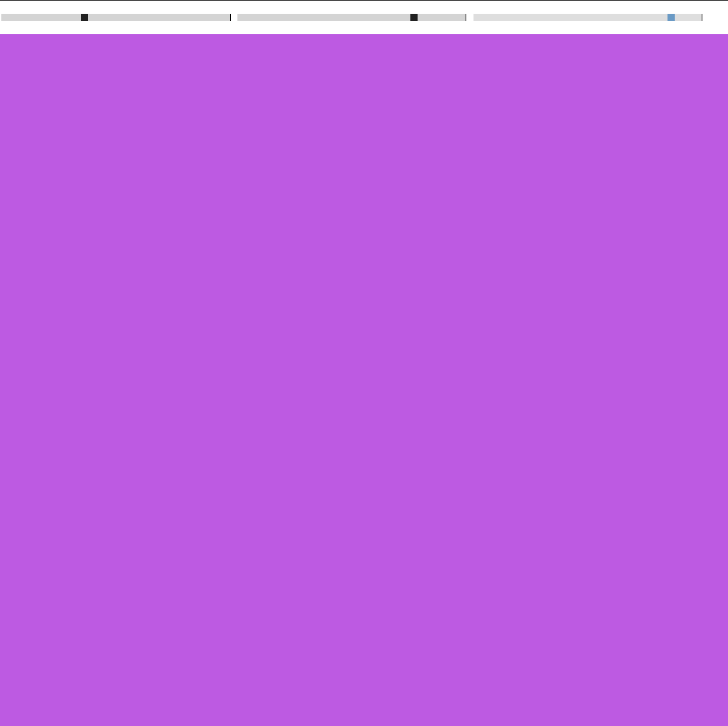Click the left end of the first slider track
Image resolution: width=728 pixels, height=726 pixels.
point(5,18)
